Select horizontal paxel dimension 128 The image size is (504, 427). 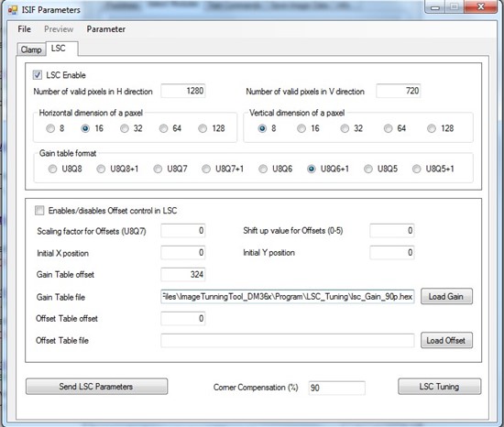point(203,128)
